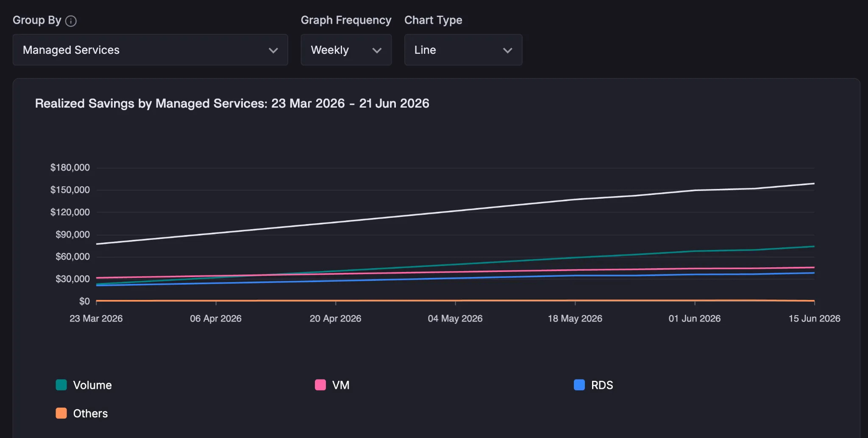This screenshot has height=438, width=868.
Task: Toggle the RDS legend blue swatch
Action: coord(579,385)
